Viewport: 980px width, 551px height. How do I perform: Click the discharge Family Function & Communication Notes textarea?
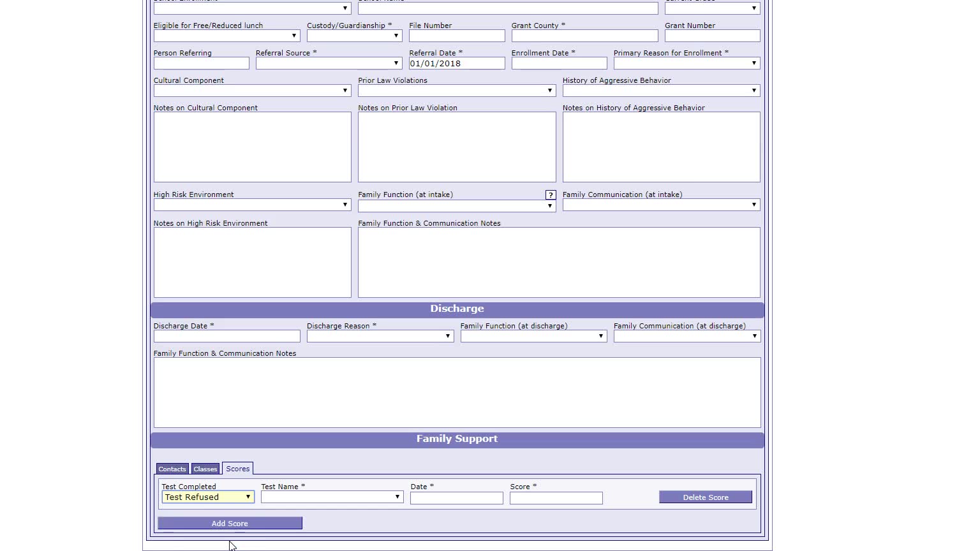pos(457,393)
